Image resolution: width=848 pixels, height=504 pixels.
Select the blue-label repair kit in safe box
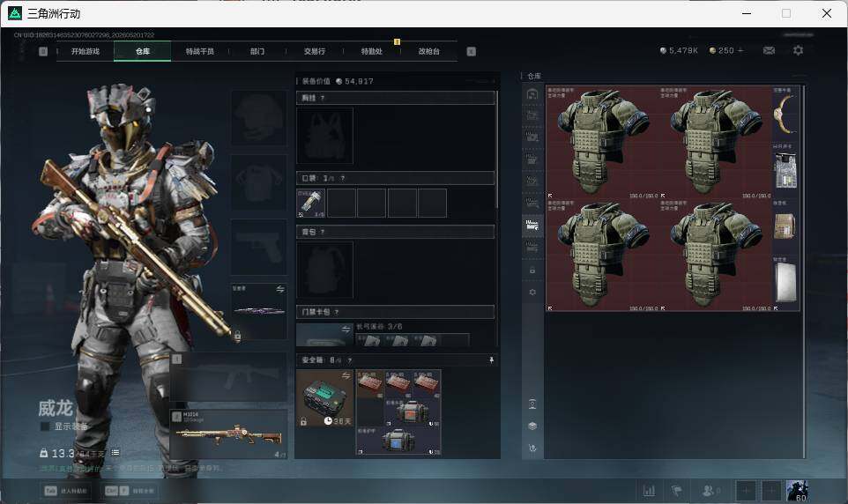coord(398,441)
